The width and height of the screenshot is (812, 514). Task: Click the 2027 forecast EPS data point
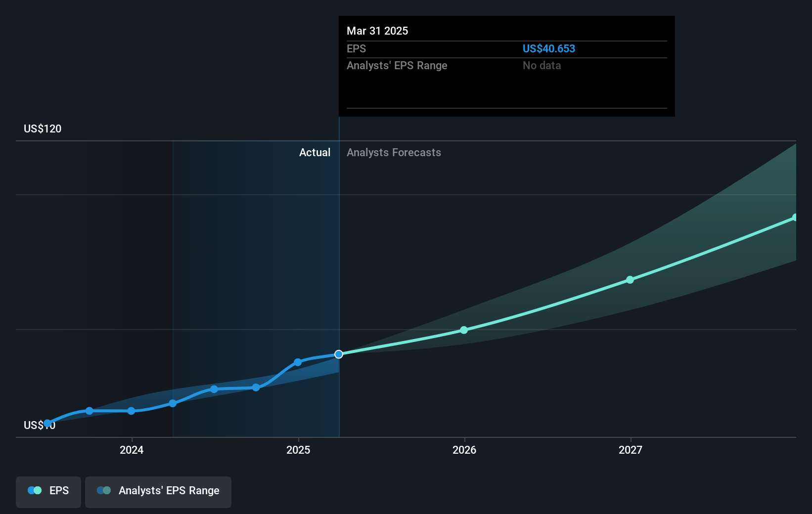coord(630,280)
